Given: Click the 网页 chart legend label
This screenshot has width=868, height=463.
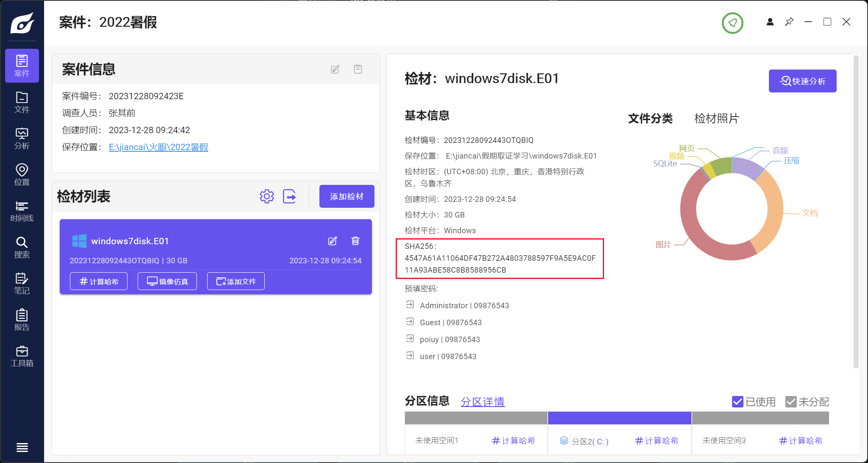Looking at the screenshot, I should (x=687, y=148).
